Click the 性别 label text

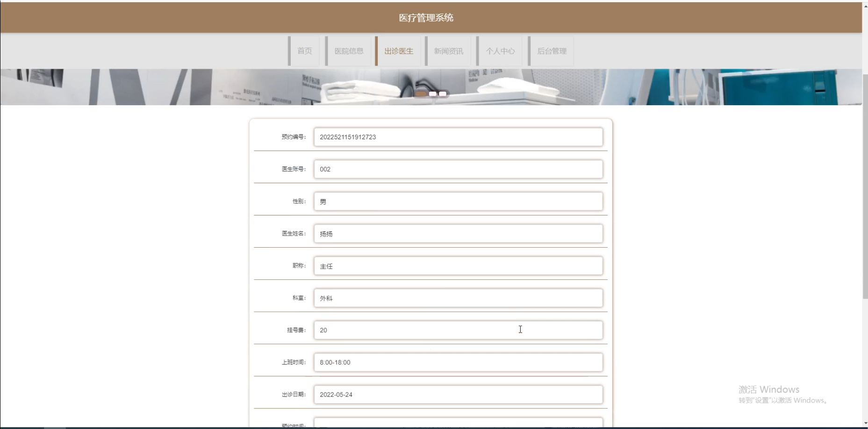299,201
